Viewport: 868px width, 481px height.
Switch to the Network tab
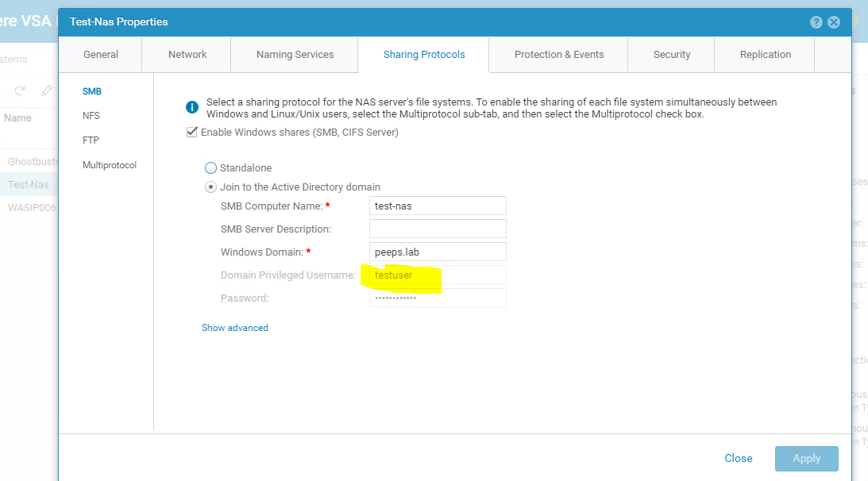click(x=187, y=54)
